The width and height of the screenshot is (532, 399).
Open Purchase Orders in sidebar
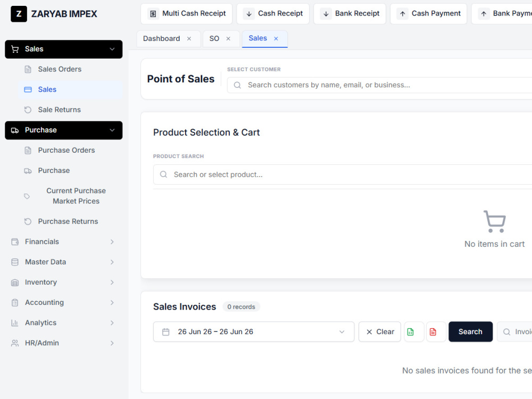point(70,151)
